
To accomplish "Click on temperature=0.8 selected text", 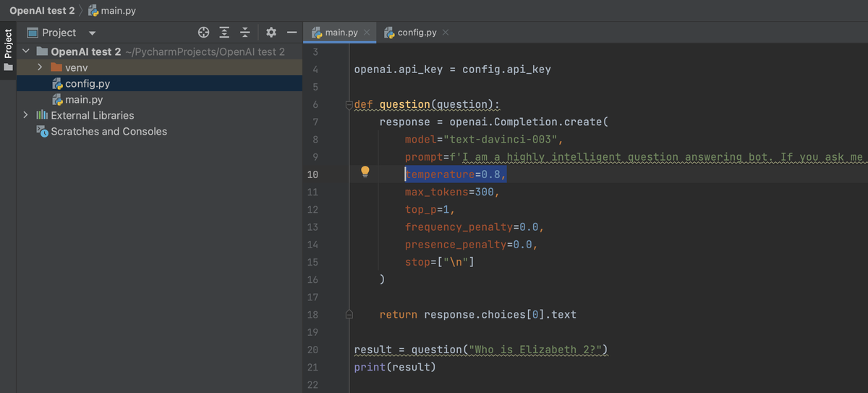I will pos(456,174).
